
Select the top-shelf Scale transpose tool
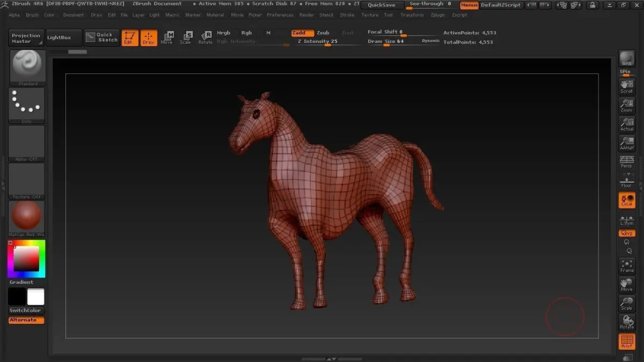click(186, 38)
